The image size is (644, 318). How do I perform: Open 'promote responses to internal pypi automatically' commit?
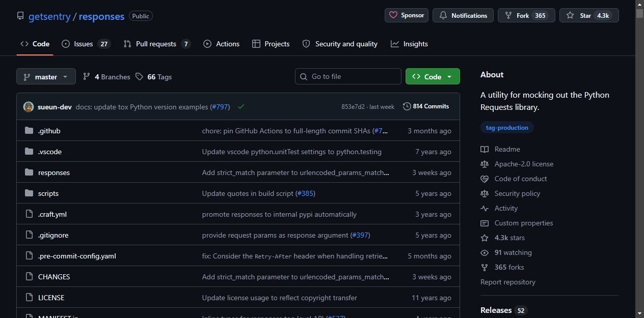point(279,214)
